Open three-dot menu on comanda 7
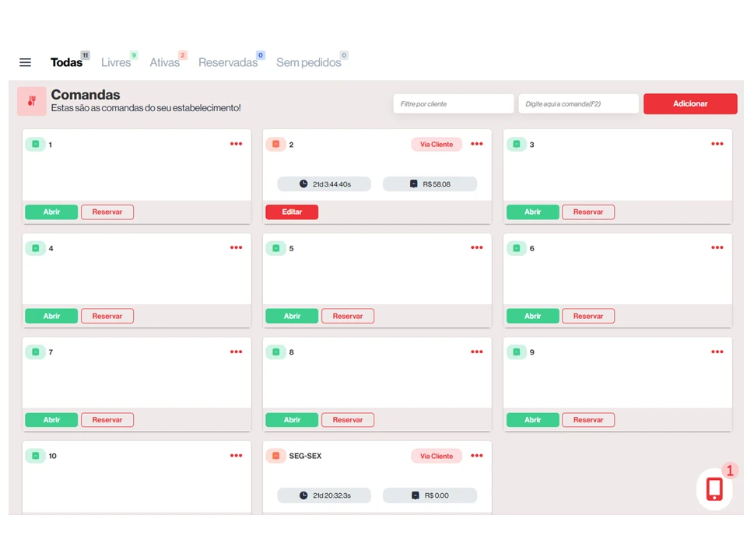The width and height of the screenshot is (747, 560). point(236,352)
